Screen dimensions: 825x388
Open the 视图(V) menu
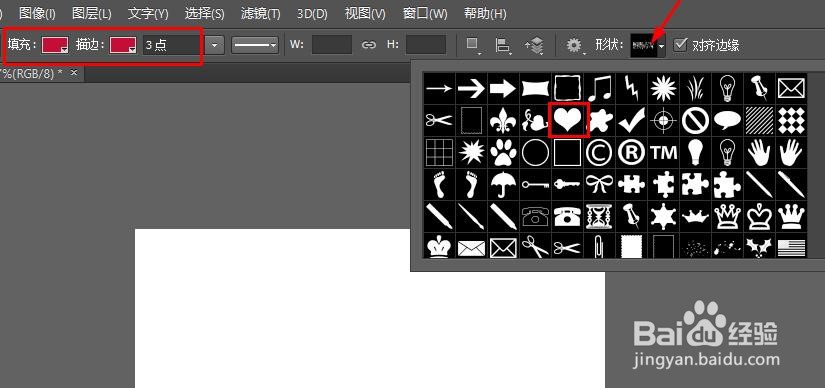365,13
